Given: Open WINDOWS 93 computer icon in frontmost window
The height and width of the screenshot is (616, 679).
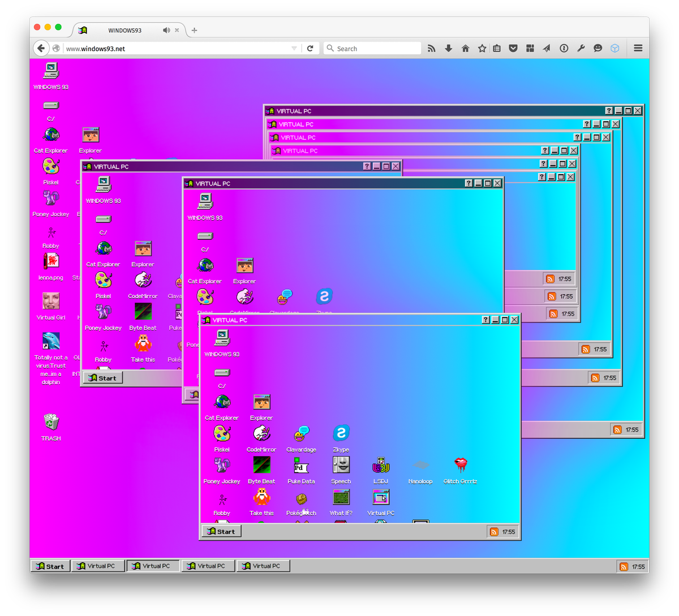Looking at the screenshot, I should coord(222,338).
